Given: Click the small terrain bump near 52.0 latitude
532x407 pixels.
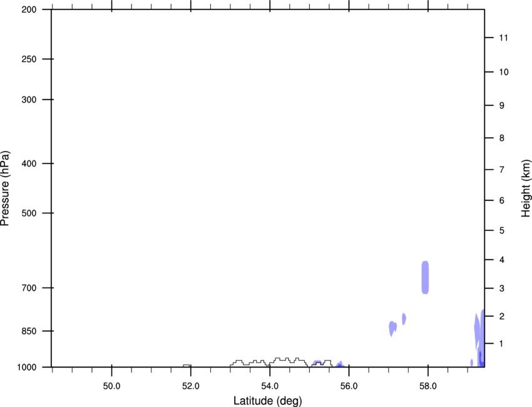Looking at the screenshot, I should [x=187, y=366].
